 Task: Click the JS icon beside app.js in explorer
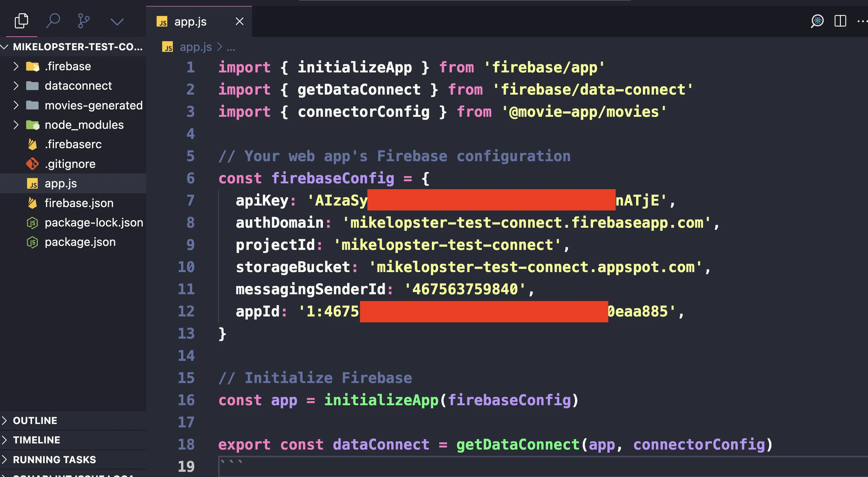pyautogui.click(x=32, y=184)
